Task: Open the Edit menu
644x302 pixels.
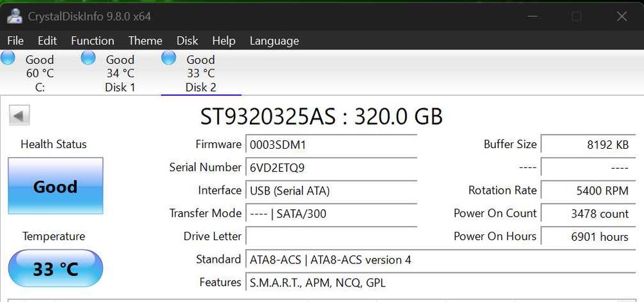Action: (x=47, y=41)
